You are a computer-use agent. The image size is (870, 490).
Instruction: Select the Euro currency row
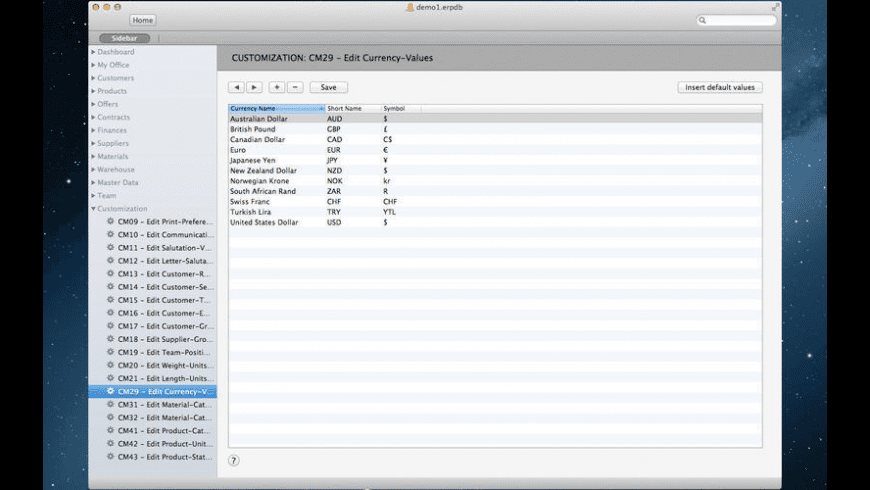click(495, 150)
